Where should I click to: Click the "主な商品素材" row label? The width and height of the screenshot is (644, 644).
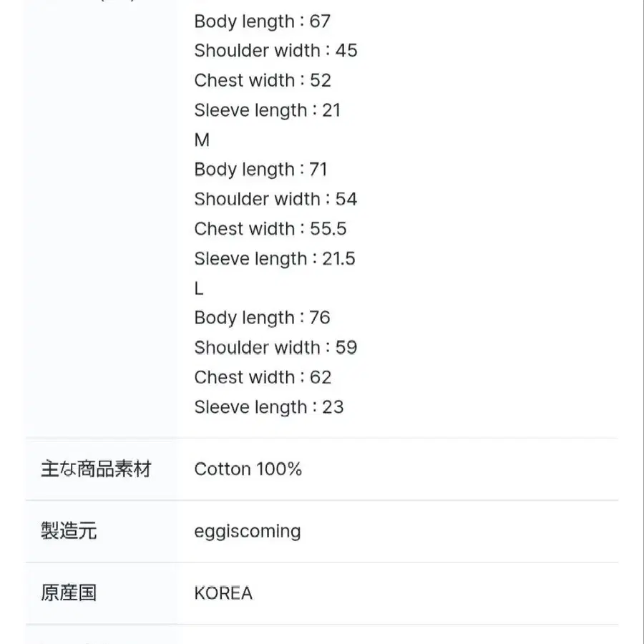97,469
